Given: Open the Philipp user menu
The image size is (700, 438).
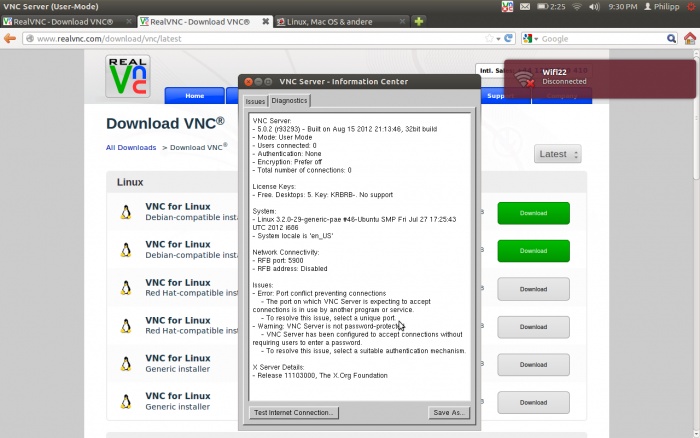Looking at the screenshot, I should (662, 6).
